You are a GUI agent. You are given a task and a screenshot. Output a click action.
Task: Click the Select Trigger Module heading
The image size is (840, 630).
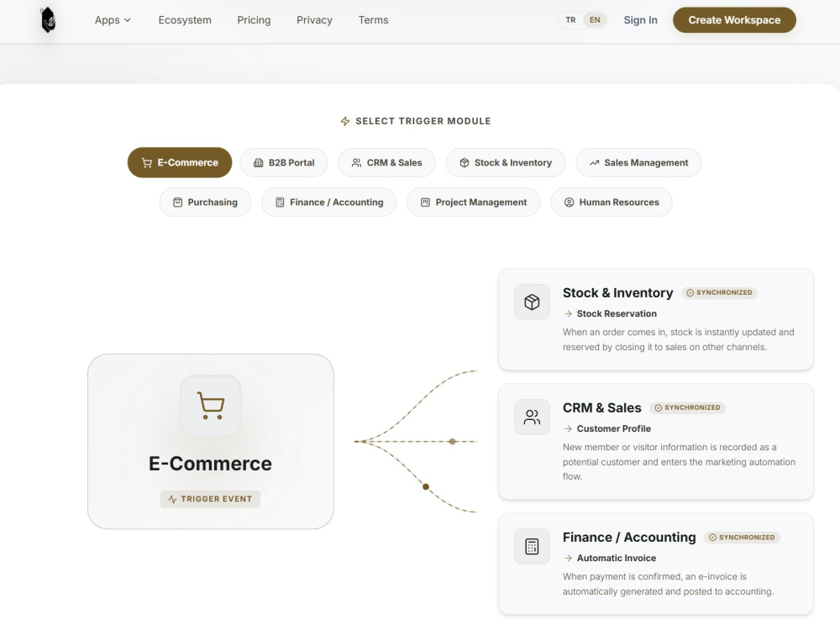pos(423,121)
